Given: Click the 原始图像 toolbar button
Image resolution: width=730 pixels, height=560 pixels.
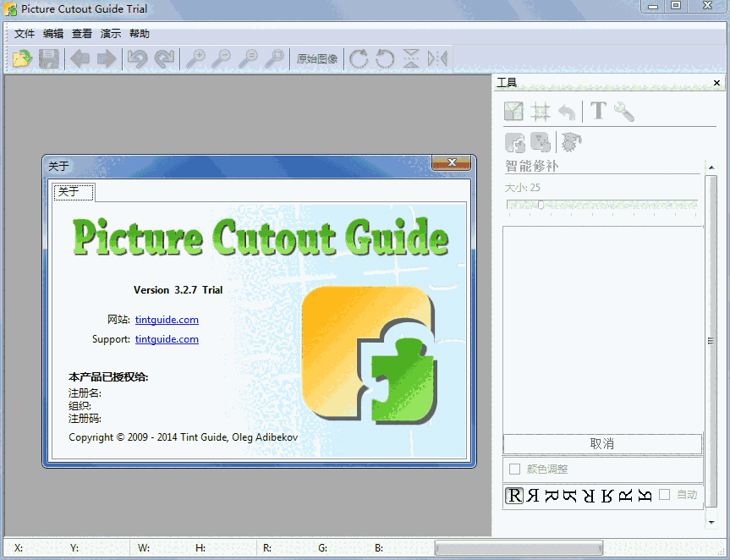Looking at the screenshot, I should (316, 58).
